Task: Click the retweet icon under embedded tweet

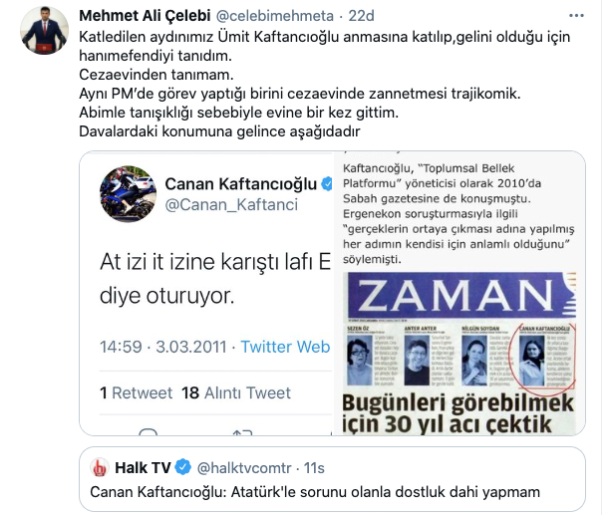Action: click(243, 432)
